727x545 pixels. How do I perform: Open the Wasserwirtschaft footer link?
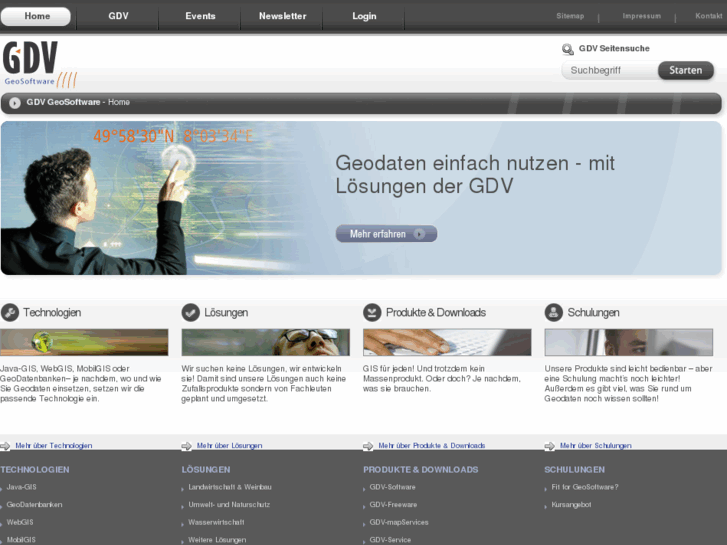pos(216,522)
